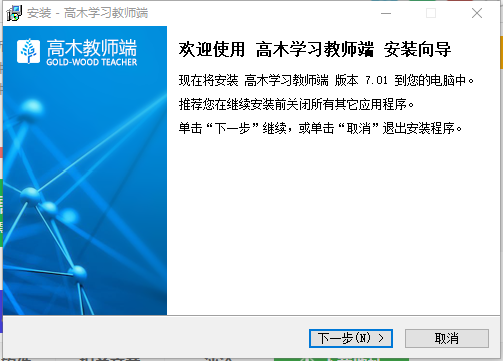The width and height of the screenshot is (503, 361).
Task: Click the greyed-out maximize window icon
Action: [431, 13]
